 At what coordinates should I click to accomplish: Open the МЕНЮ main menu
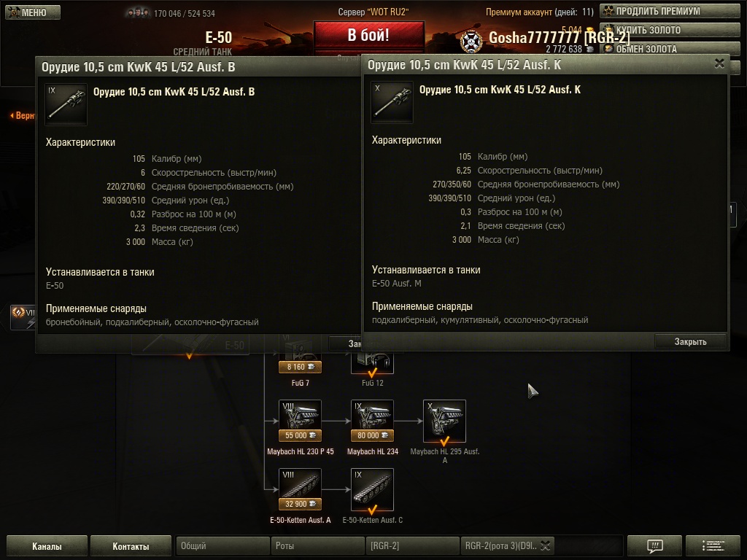(x=33, y=12)
